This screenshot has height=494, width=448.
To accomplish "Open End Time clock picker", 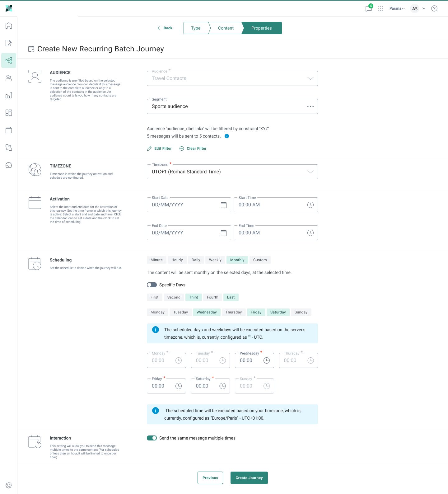I will (310, 233).
